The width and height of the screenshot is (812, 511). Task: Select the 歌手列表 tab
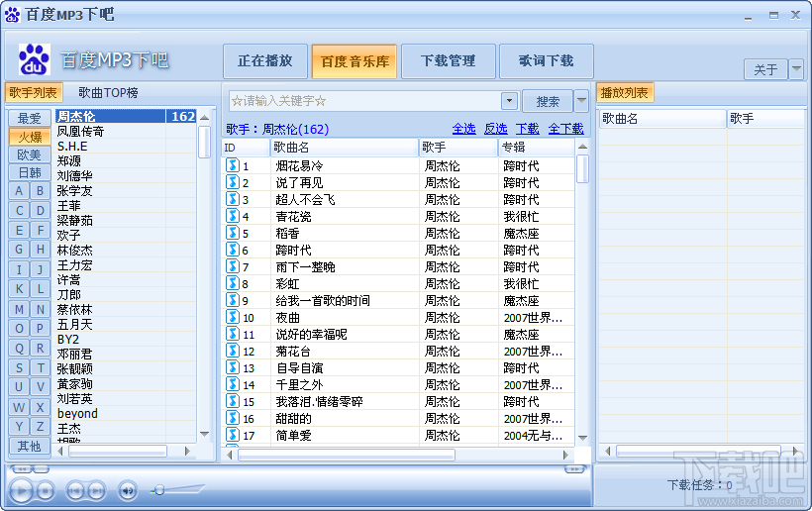(x=33, y=93)
